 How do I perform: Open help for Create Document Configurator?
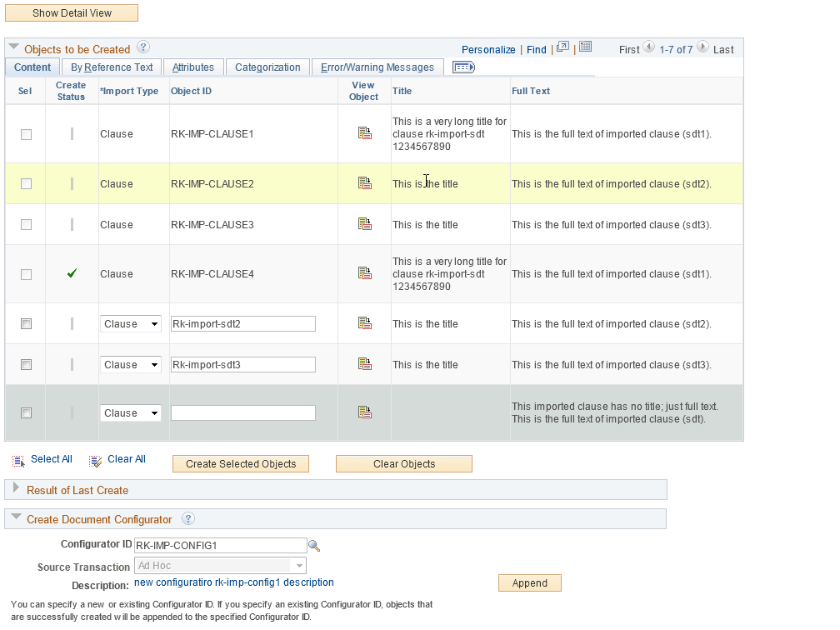188,518
